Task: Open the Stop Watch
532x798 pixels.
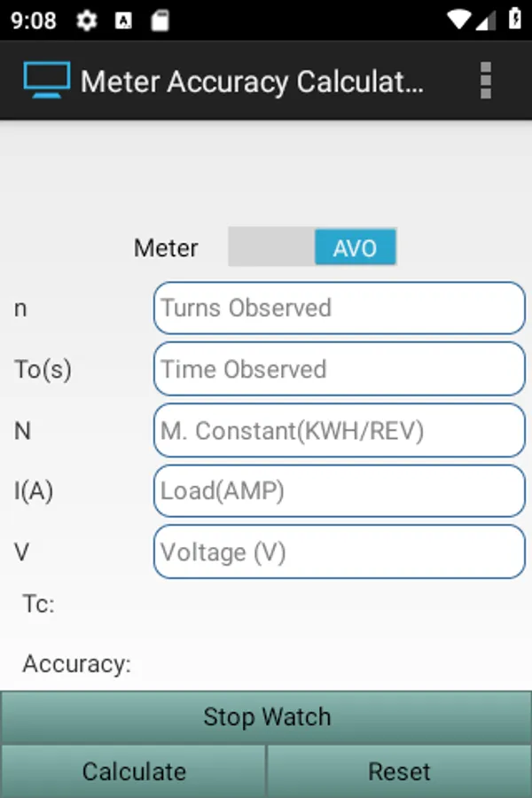Action: tap(266, 717)
